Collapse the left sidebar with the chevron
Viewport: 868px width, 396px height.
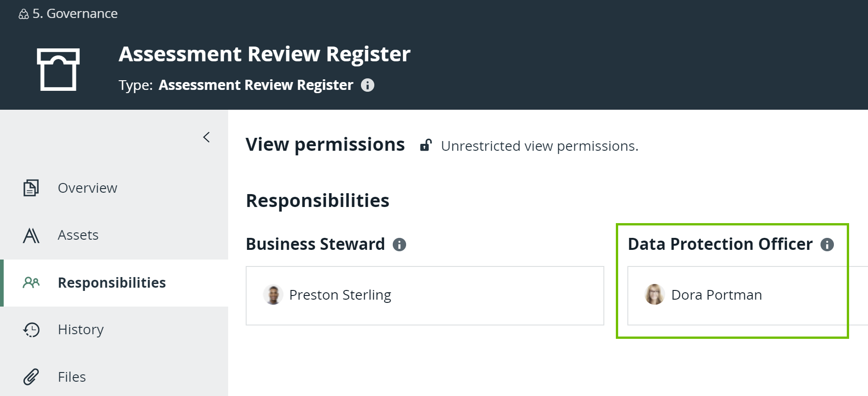[206, 137]
